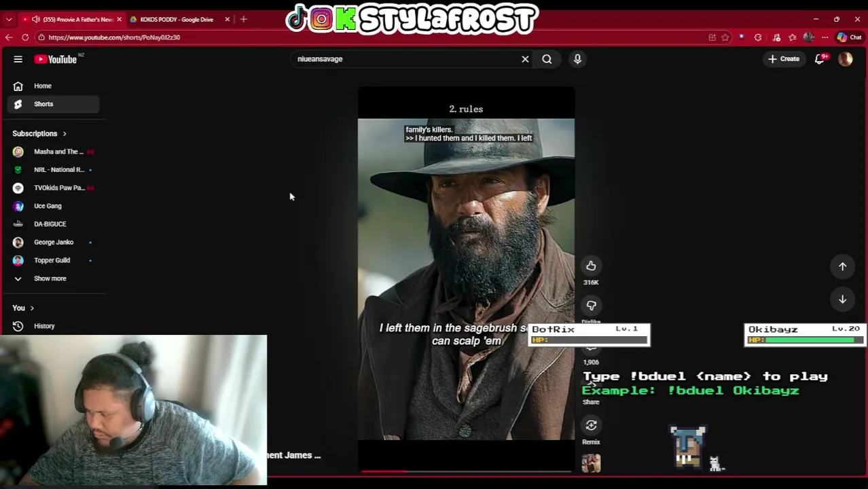Open the Masha and The Bear subscription
This screenshot has width=868, height=489.
tap(54, 151)
